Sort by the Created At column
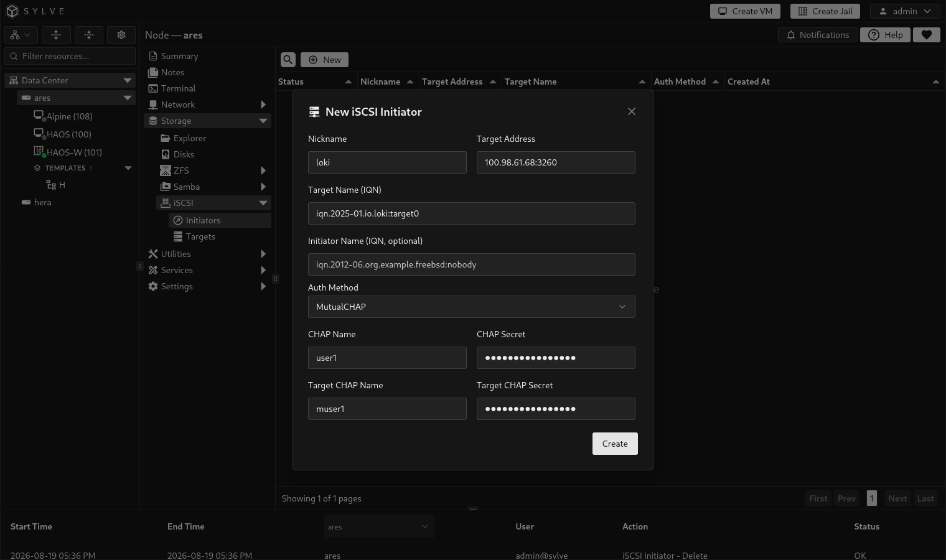946x560 pixels. (x=833, y=82)
